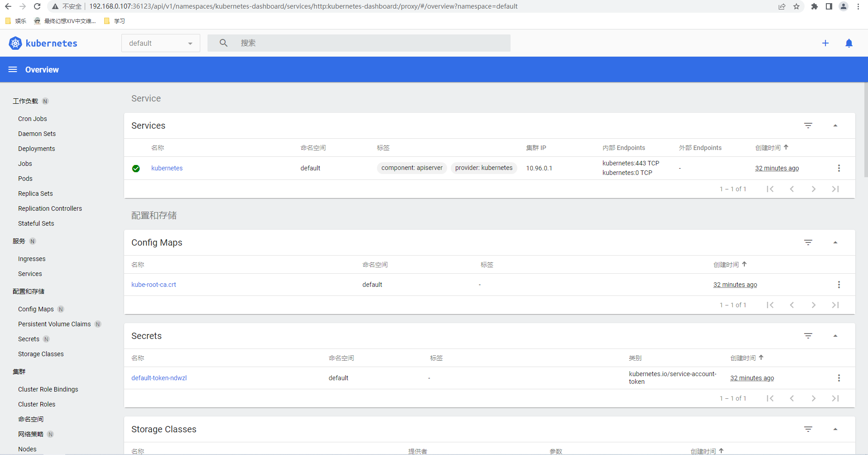This screenshot has height=455, width=868.
Task: Collapse the Services panel
Action: [x=835, y=126]
